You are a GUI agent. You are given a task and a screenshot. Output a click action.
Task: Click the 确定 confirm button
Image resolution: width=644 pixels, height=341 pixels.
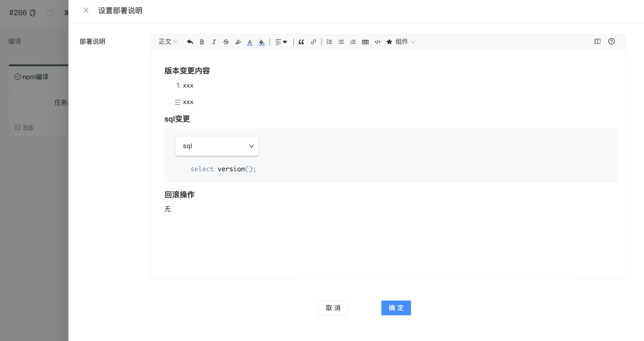coord(396,308)
